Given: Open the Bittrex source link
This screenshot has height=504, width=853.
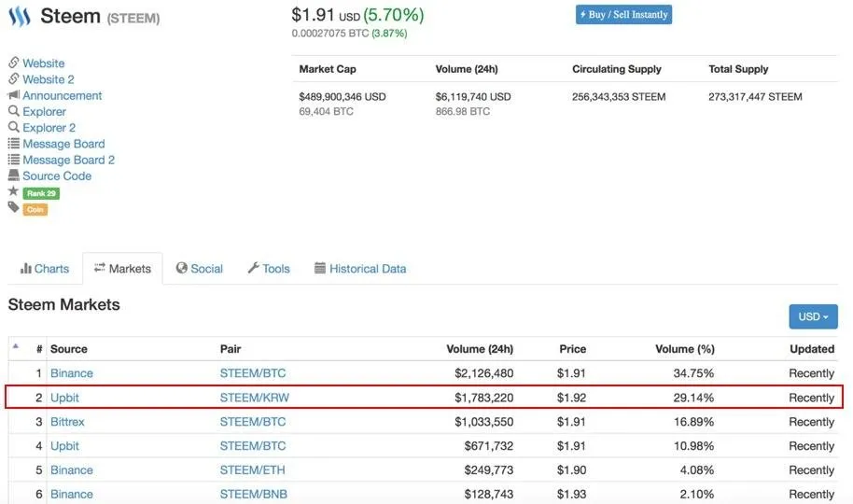Looking at the screenshot, I should click(67, 422).
